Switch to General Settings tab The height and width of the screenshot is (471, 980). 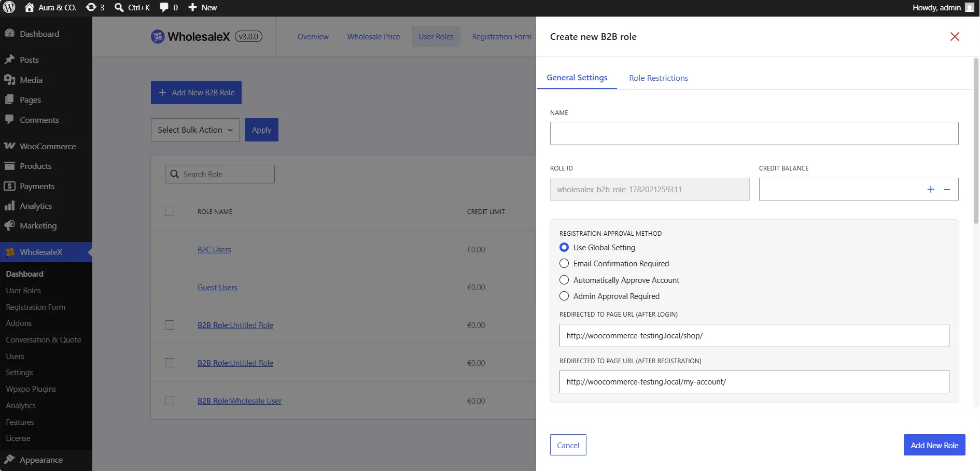577,78
